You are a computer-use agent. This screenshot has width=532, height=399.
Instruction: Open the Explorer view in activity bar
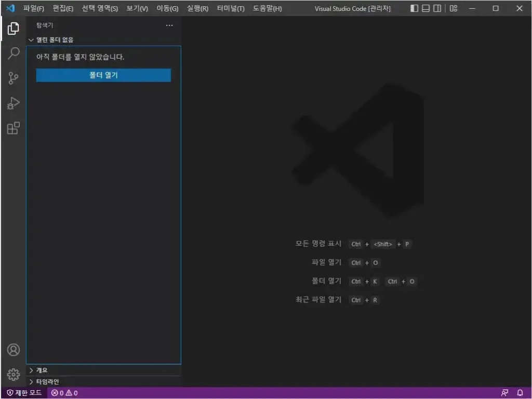coord(13,29)
